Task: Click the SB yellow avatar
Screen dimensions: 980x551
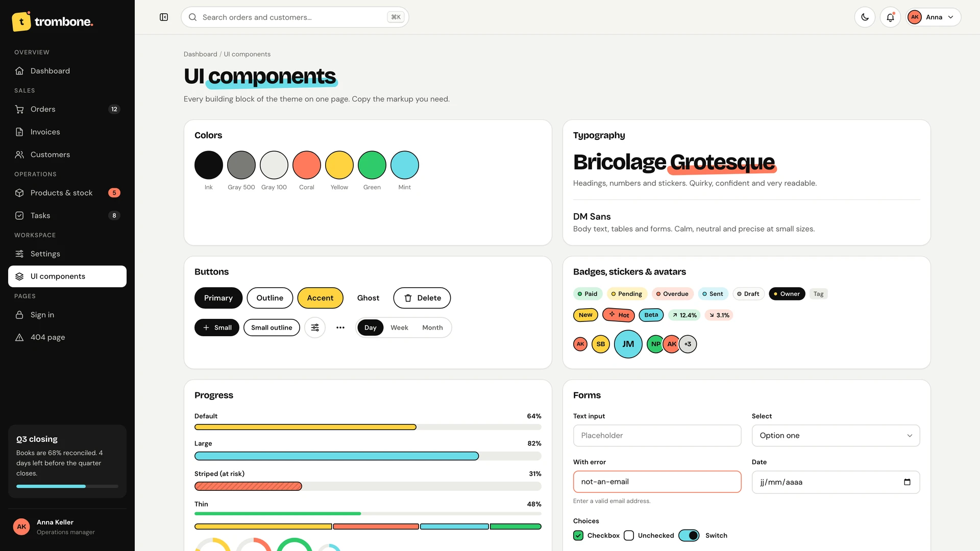Action: (601, 344)
